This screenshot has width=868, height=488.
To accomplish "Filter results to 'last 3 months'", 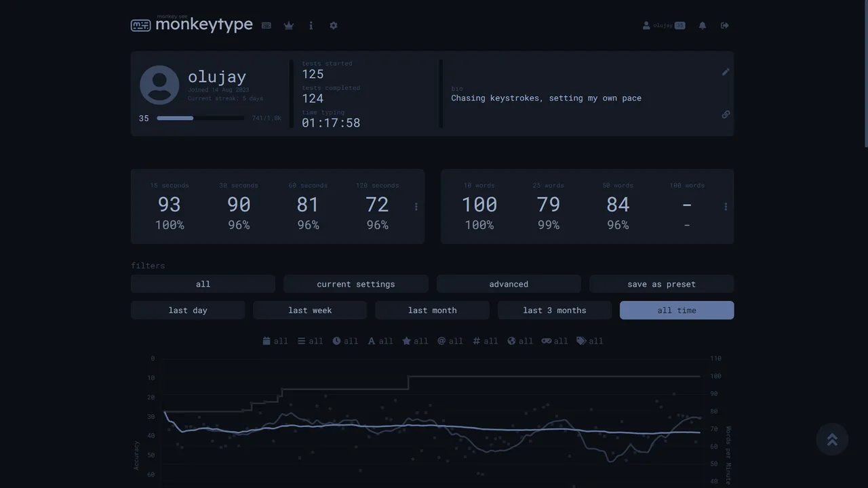I will tap(555, 310).
